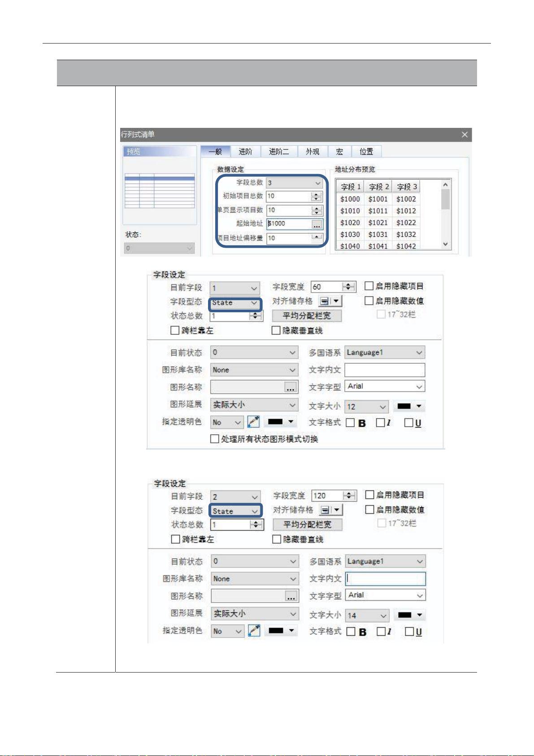This screenshot has width=534, height=756.
Task: Click eyedropper icon in first 指定透明色 row
Action: tap(253, 422)
